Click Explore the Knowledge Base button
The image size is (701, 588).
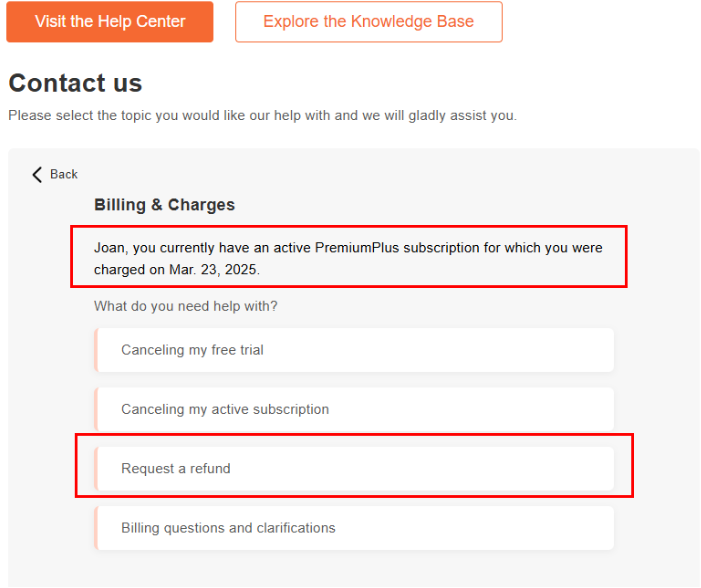(368, 22)
